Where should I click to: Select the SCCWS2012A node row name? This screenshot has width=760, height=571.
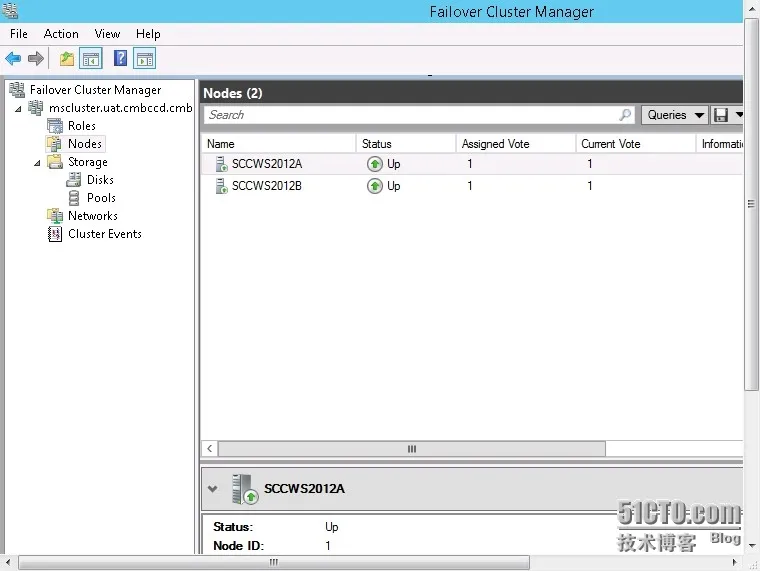coord(267,164)
